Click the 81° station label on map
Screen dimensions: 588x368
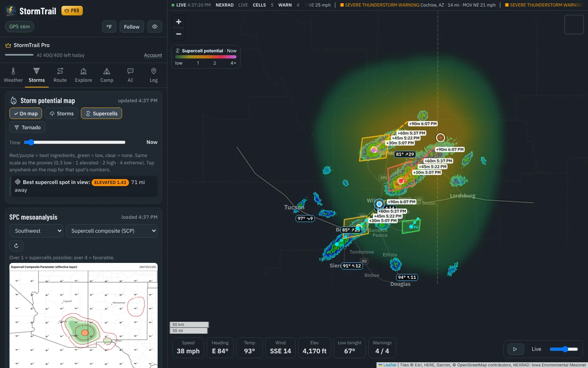click(x=405, y=154)
